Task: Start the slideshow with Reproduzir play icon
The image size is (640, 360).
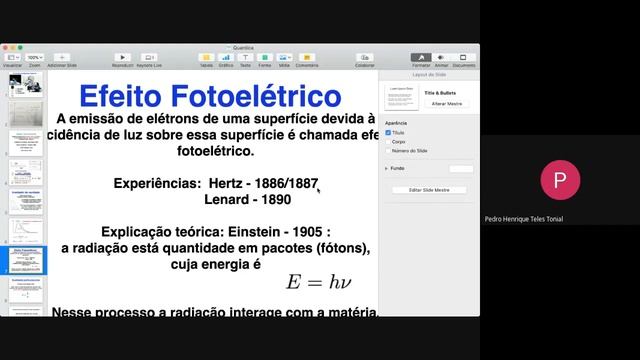Action: tap(122, 58)
